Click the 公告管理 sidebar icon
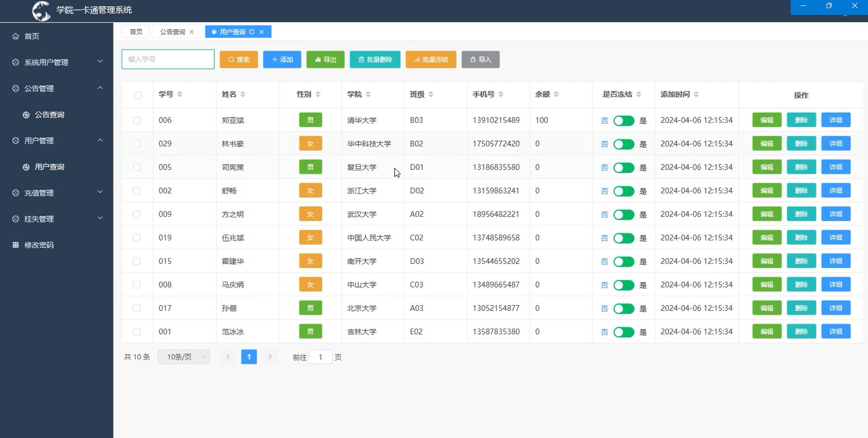This screenshot has height=438, width=868. (16, 89)
